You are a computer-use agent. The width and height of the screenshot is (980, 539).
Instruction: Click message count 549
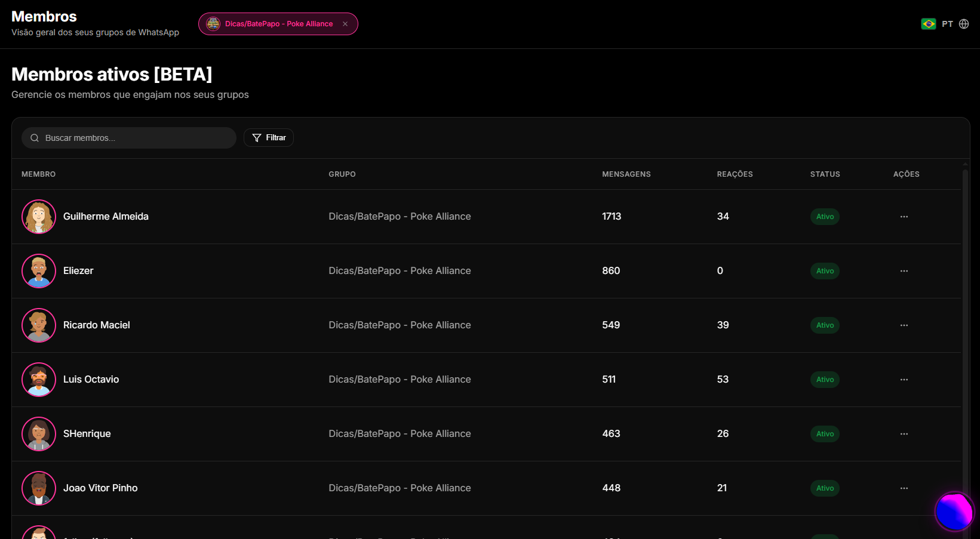coord(611,325)
